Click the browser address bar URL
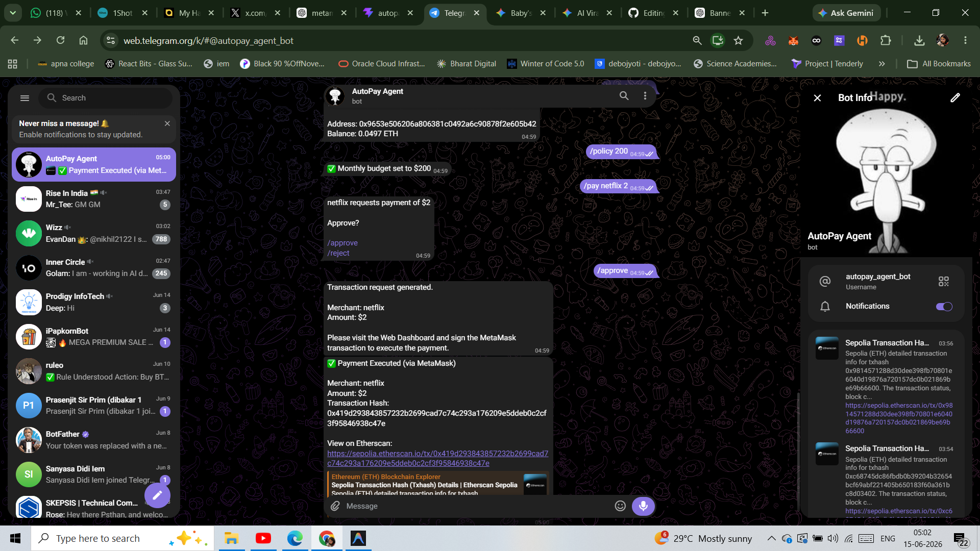 (x=208, y=41)
